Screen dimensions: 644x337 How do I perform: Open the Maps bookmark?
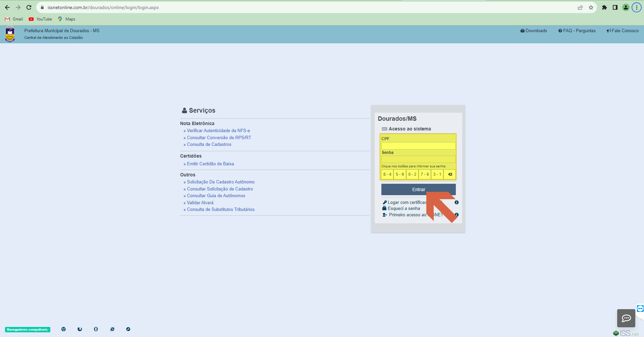(66, 19)
